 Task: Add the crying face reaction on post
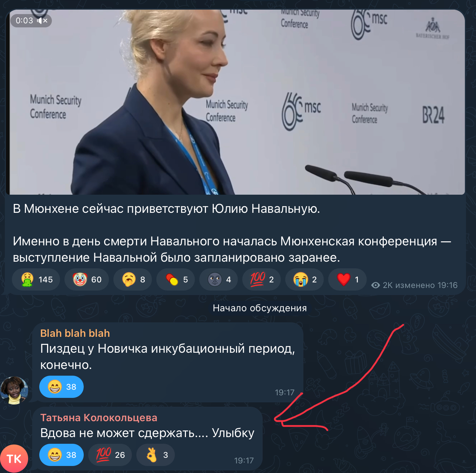tap(305, 279)
